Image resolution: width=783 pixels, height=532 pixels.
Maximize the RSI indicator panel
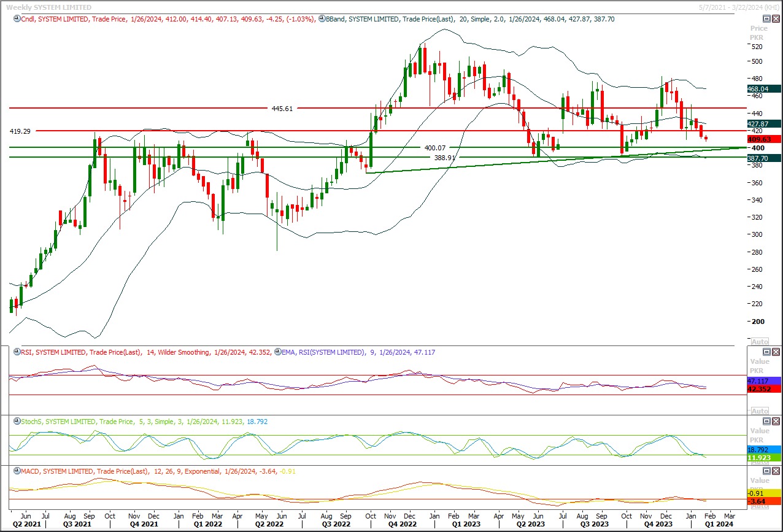[x=766, y=352]
